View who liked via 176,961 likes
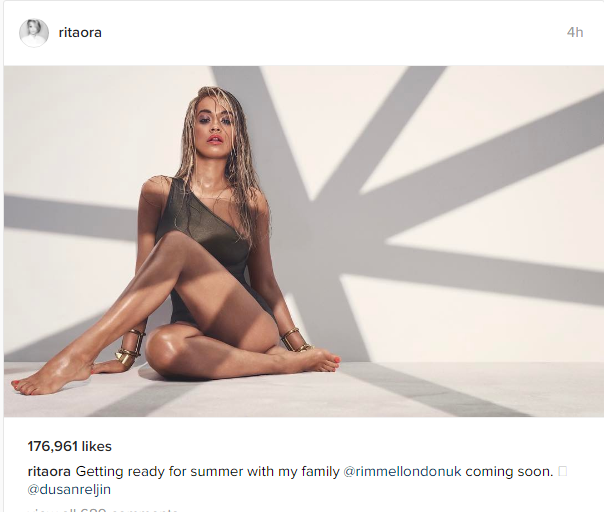The width and height of the screenshot is (604, 512). click(x=70, y=447)
